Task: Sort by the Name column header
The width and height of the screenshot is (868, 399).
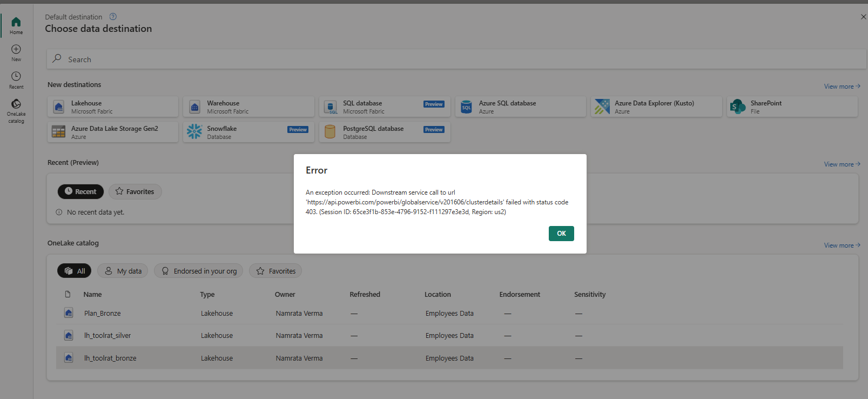Action: [92, 295]
